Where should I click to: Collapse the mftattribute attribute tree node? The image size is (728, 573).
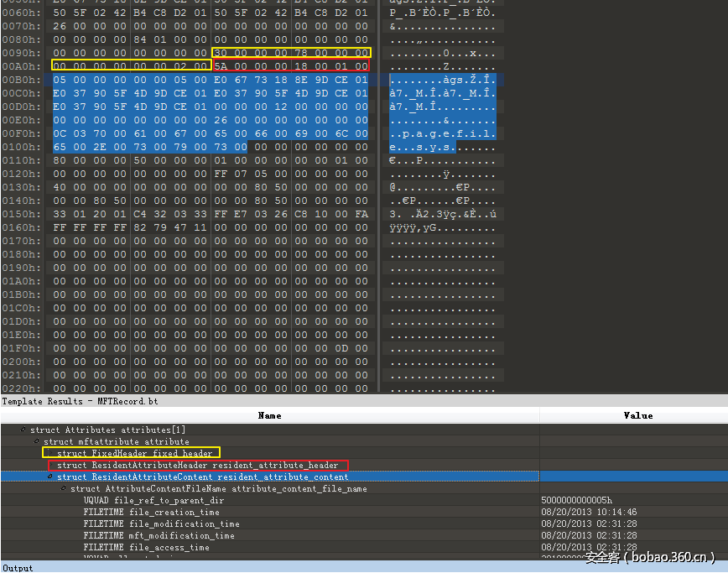37,442
